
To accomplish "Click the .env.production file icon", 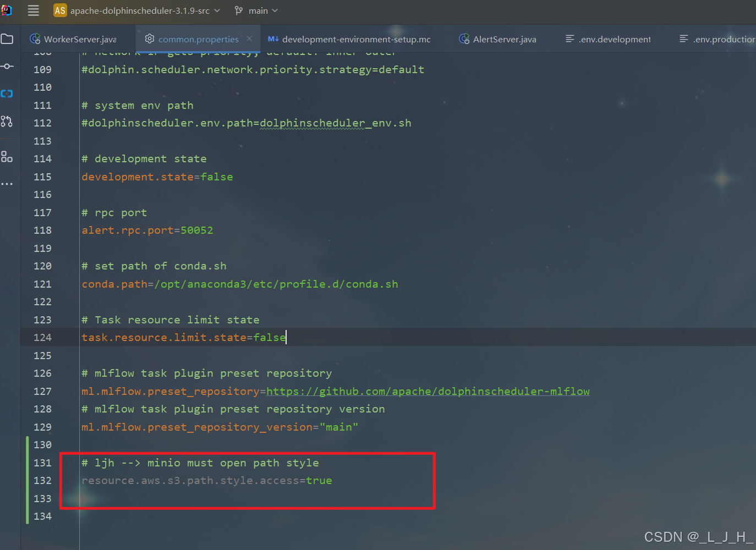I will (x=684, y=38).
